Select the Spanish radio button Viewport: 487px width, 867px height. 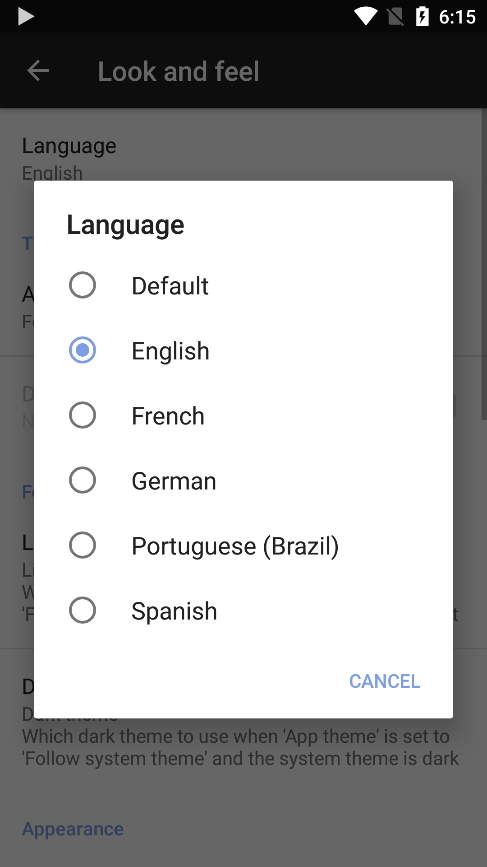pos(82,610)
